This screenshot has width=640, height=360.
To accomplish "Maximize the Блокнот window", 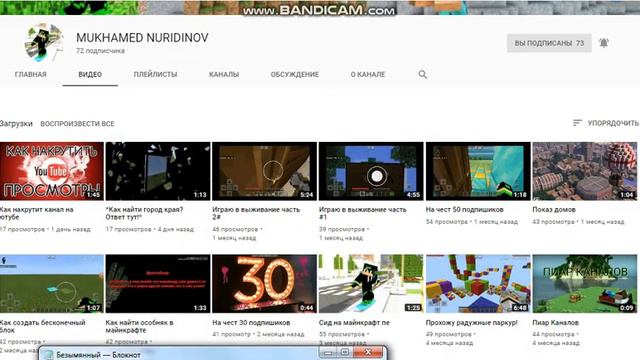I will (345, 352).
